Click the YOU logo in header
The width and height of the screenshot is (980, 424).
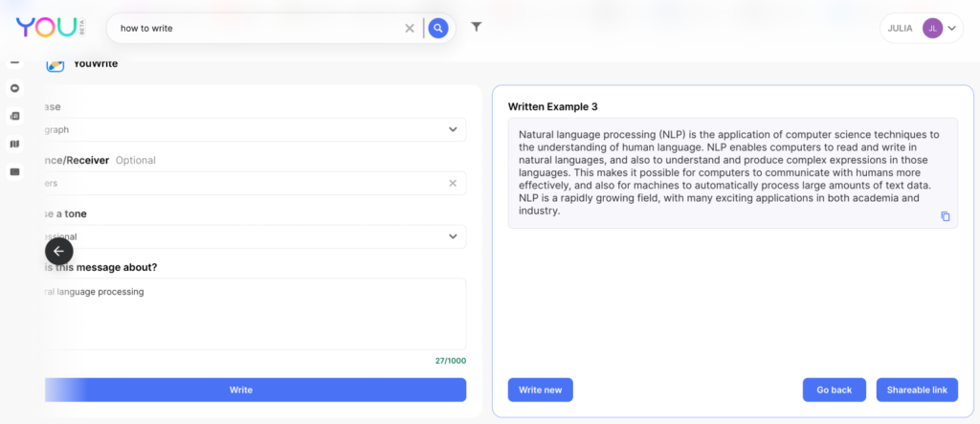click(x=44, y=28)
